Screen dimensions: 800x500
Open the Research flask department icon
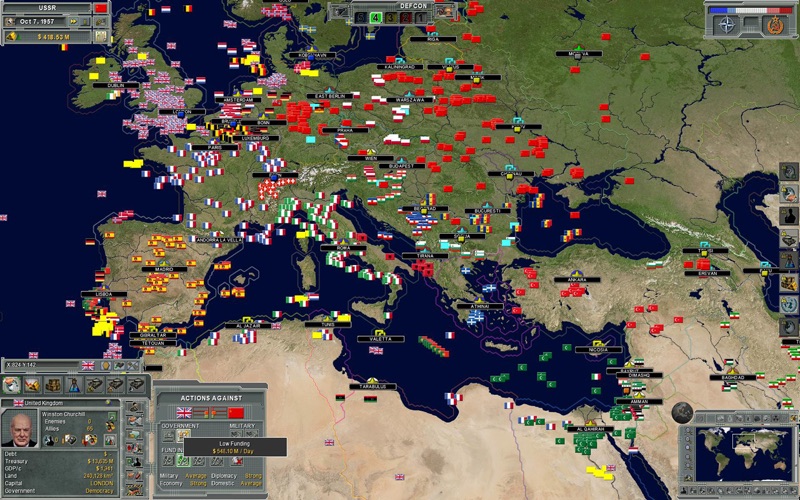click(x=74, y=385)
